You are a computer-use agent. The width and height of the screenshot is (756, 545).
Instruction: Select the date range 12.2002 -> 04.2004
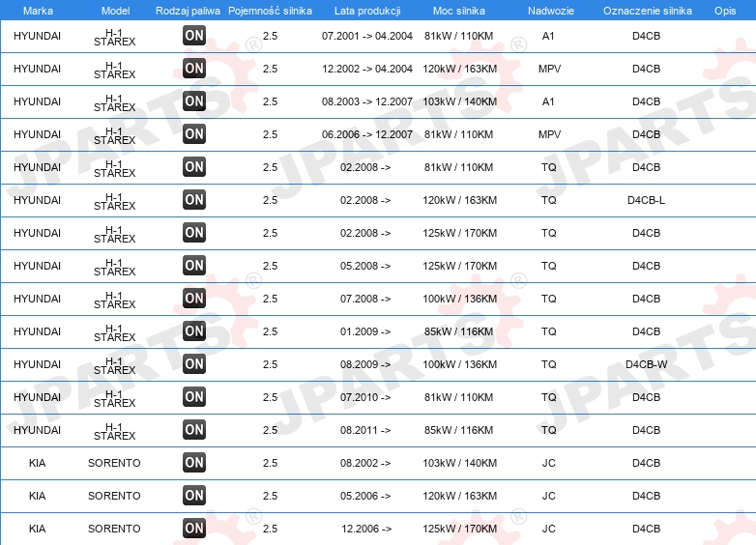(x=367, y=69)
